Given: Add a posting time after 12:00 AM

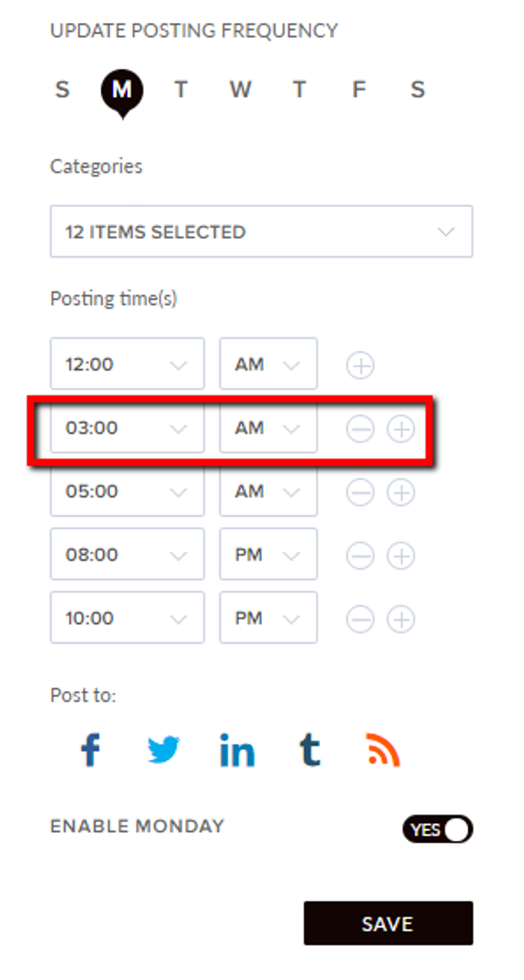Looking at the screenshot, I should coord(360,365).
